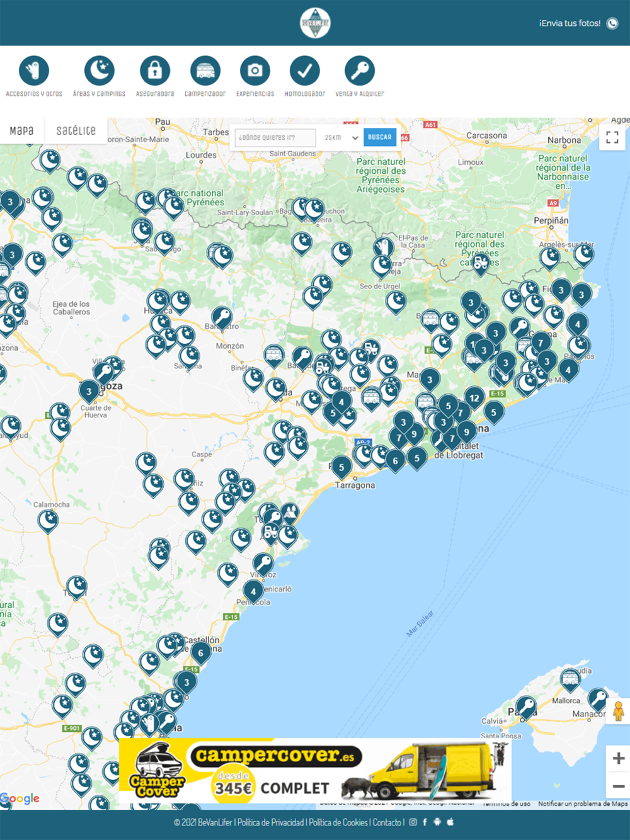This screenshot has height=840, width=630.
Task: Open the Instagram footer icon
Action: 413,822
